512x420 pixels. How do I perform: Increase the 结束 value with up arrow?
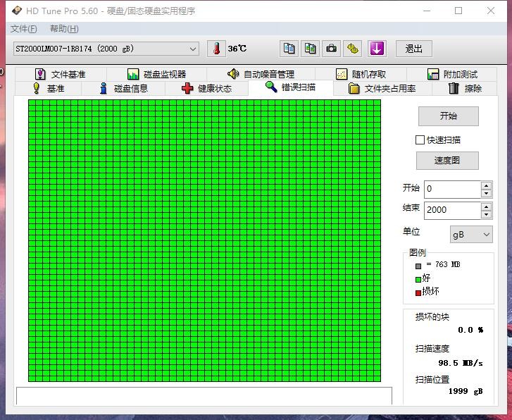coord(486,206)
